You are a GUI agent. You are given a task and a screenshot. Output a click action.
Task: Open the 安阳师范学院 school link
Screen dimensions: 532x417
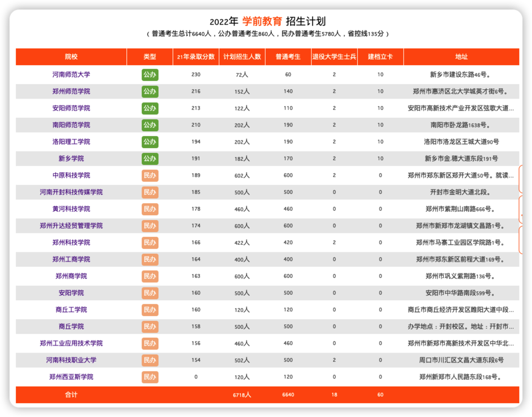coord(71,108)
